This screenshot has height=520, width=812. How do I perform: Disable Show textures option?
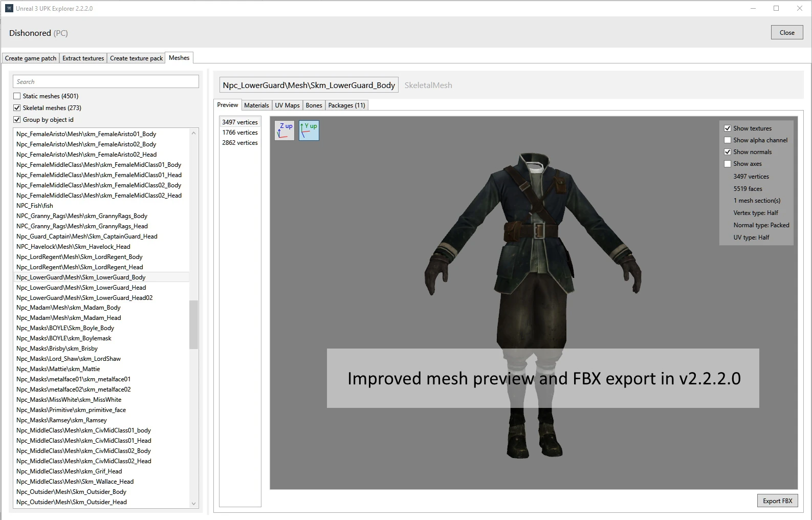[728, 128]
